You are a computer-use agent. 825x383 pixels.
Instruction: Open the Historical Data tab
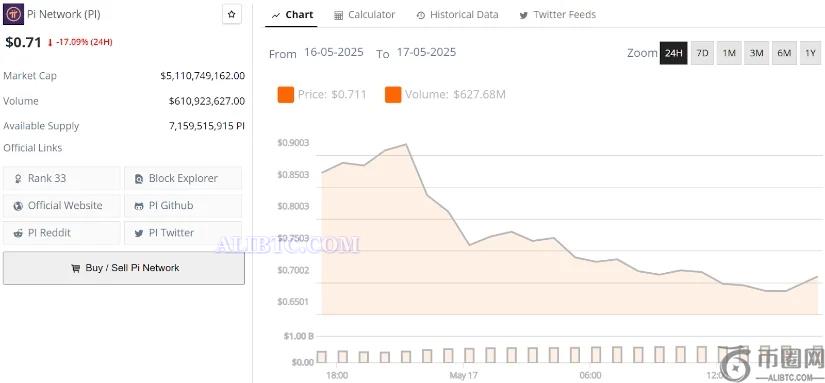457,15
